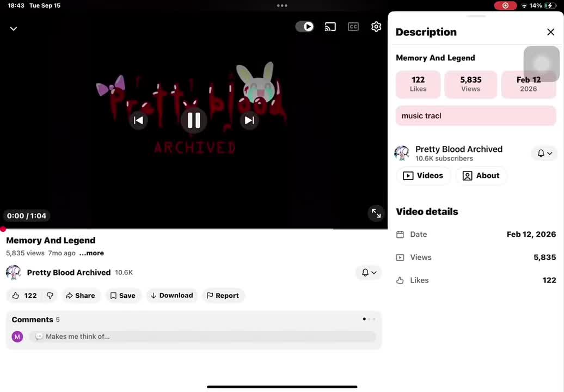564x392 pixels.
Task: Tap the Makes me think of comment preview
Action: click(x=203, y=336)
